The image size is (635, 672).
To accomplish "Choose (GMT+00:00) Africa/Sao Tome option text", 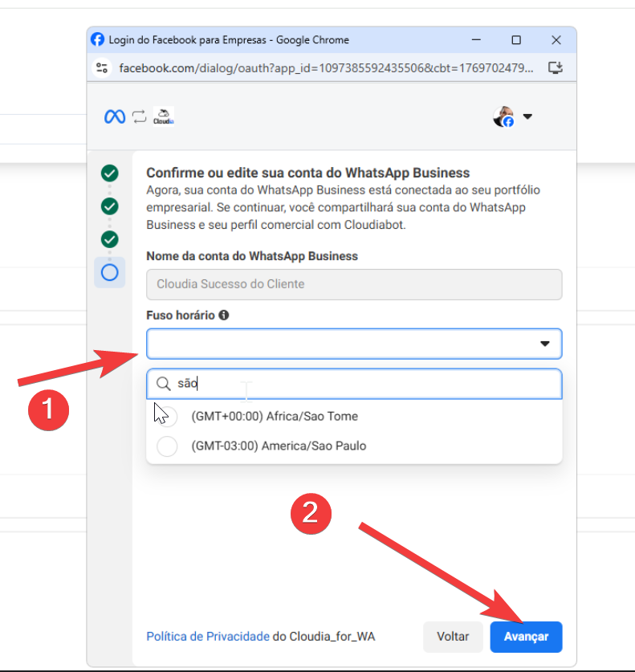I will 275,416.
